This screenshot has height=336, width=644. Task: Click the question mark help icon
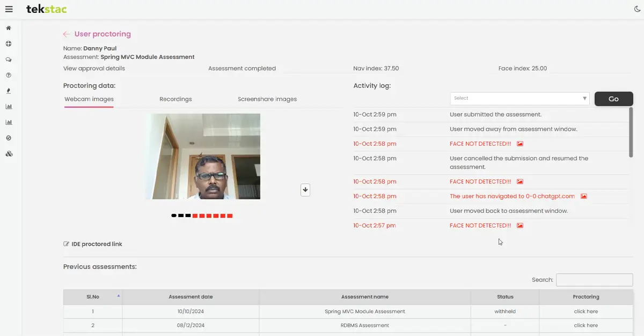point(9,76)
